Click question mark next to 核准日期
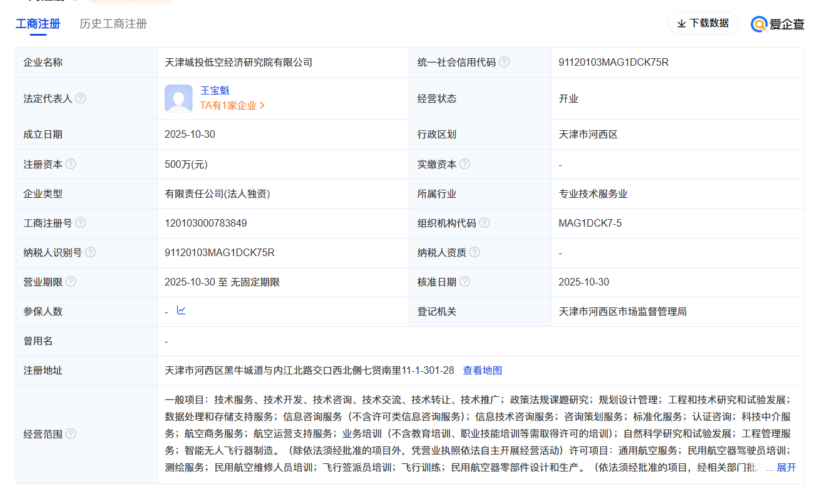The image size is (820, 504). 464,282
